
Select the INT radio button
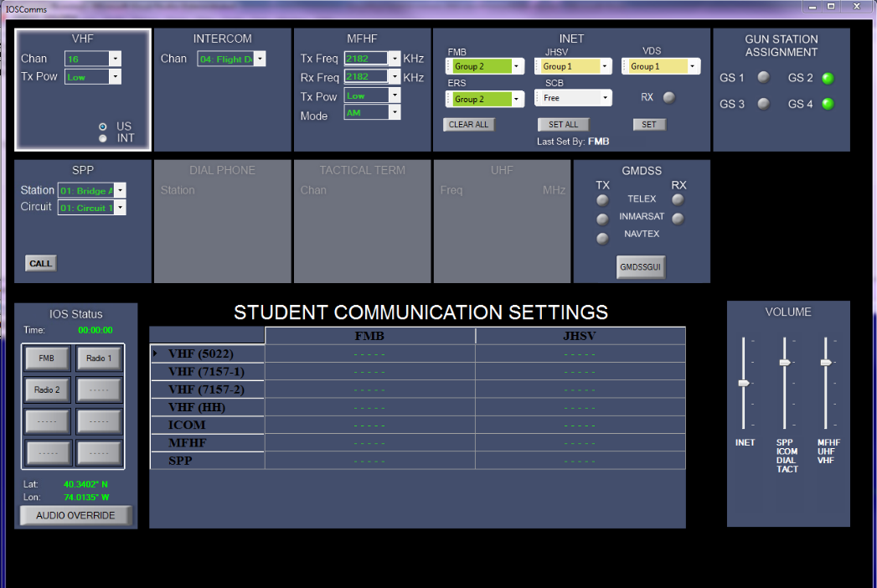pos(103,138)
